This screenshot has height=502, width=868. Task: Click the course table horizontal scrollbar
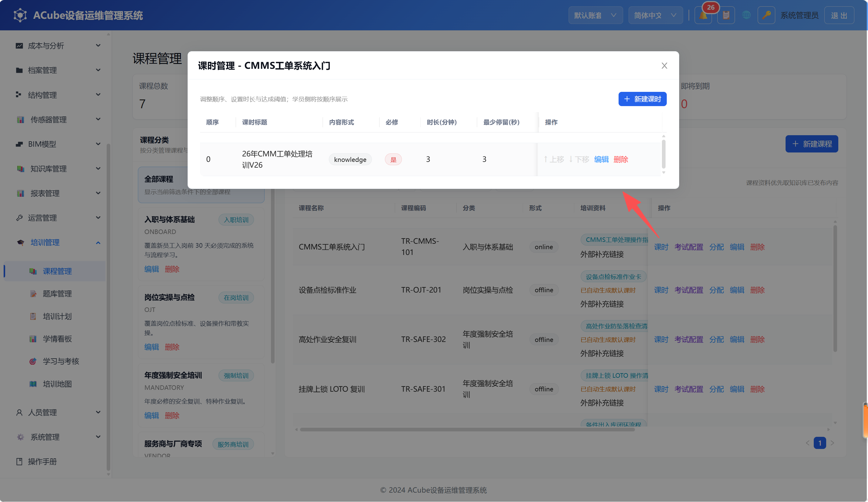[467, 429]
